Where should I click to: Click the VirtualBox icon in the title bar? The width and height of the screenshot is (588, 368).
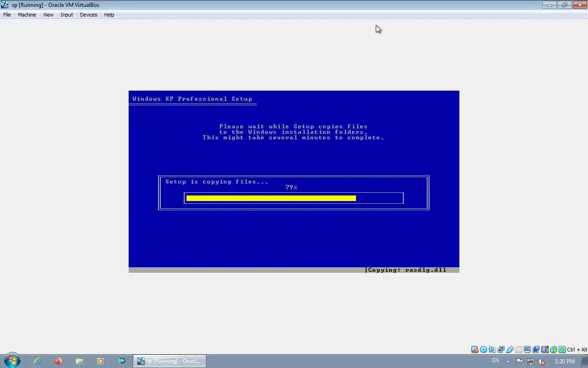[x=5, y=5]
